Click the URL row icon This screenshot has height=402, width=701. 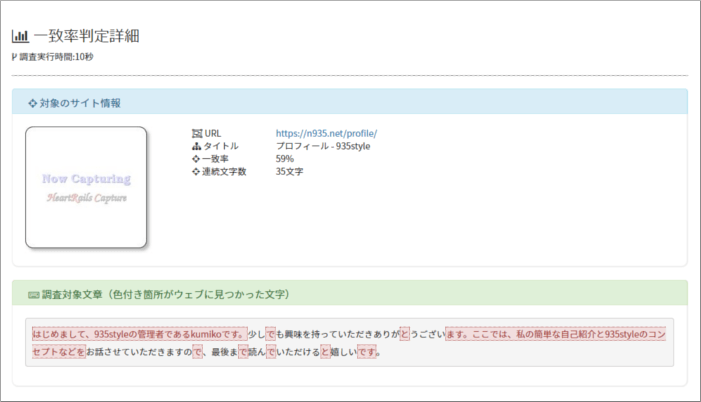(197, 133)
